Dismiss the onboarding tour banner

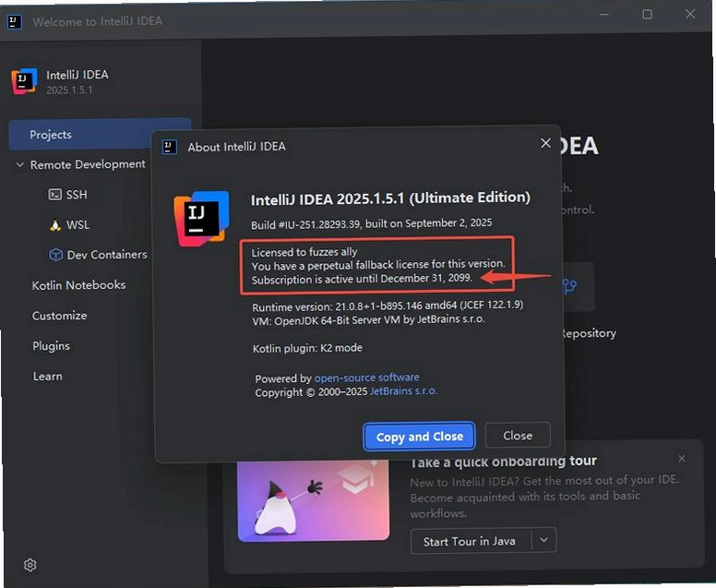point(681,458)
